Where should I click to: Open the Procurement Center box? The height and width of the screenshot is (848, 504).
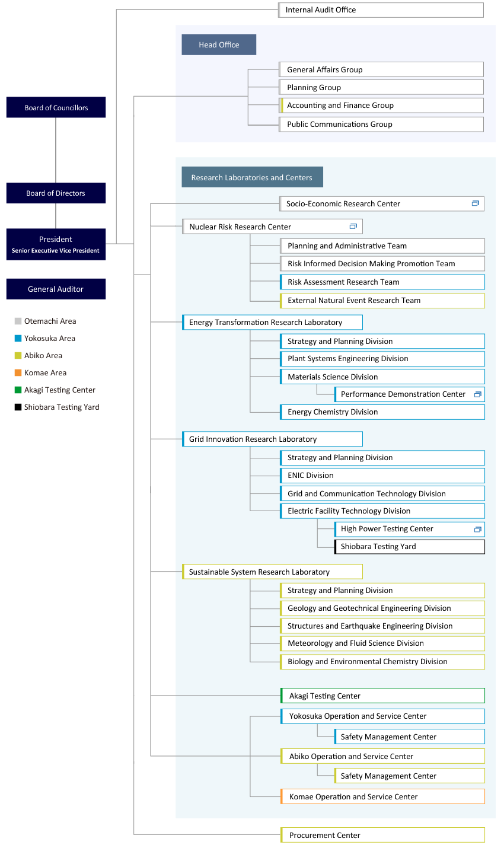click(382, 835)
